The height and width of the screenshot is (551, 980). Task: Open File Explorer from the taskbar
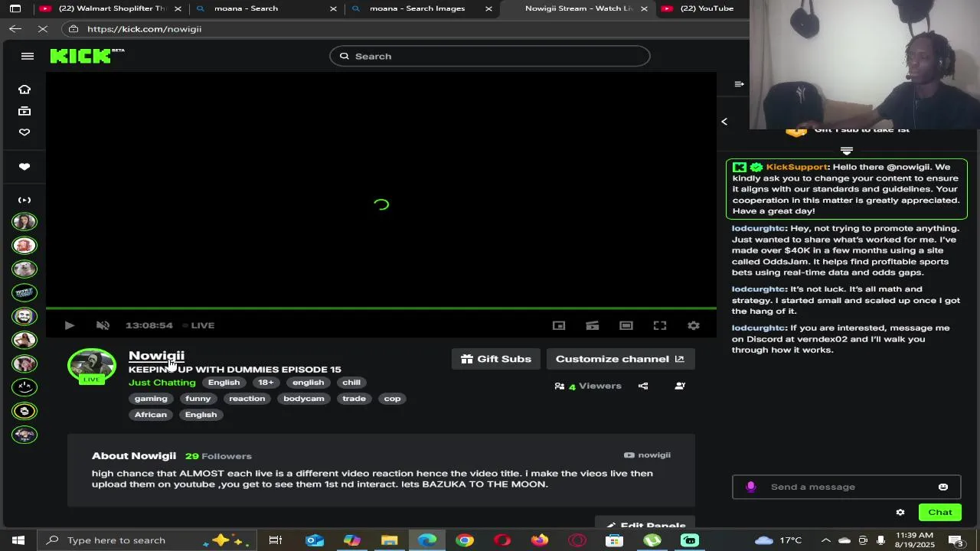[390, 540]
